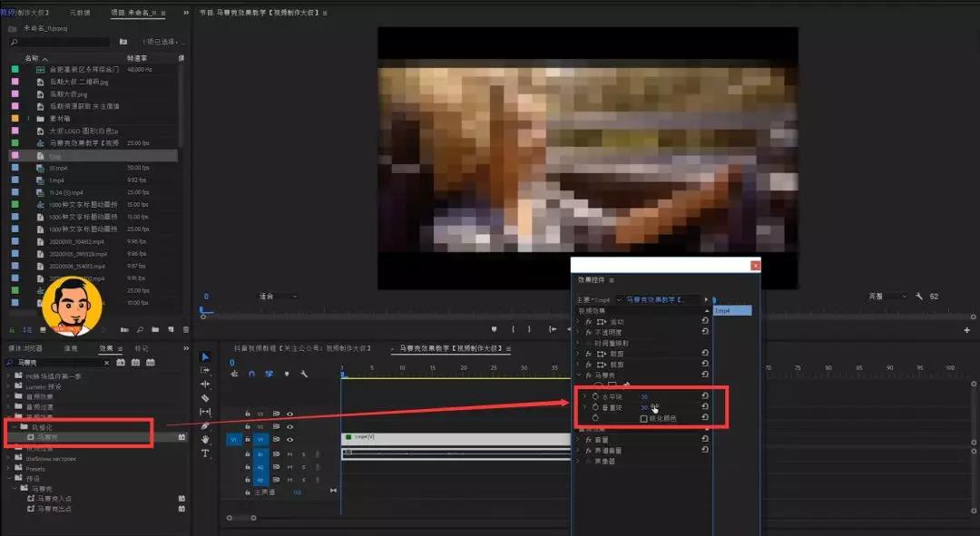Clear the effects search with the X icon

106,363
